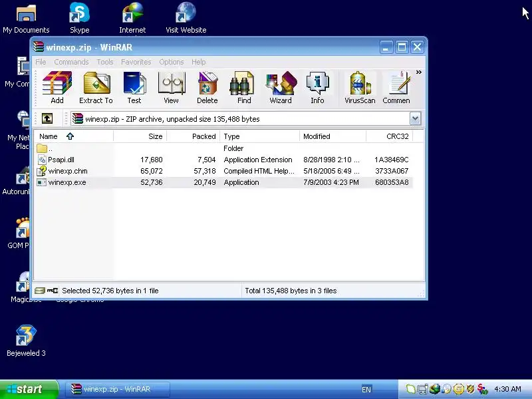
Task: Sort by the Size column header
Action: [x=140, y=136]
